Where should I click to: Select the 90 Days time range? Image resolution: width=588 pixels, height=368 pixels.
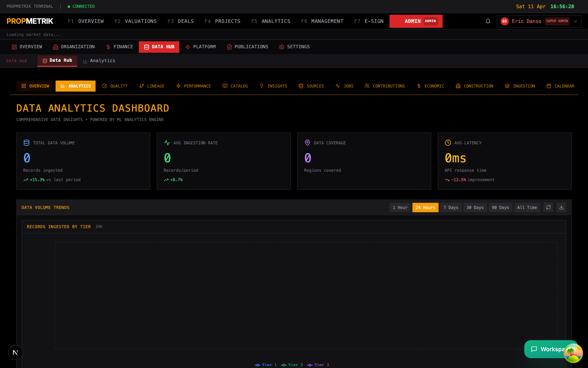pyautogui.click(x=500, y=207)
